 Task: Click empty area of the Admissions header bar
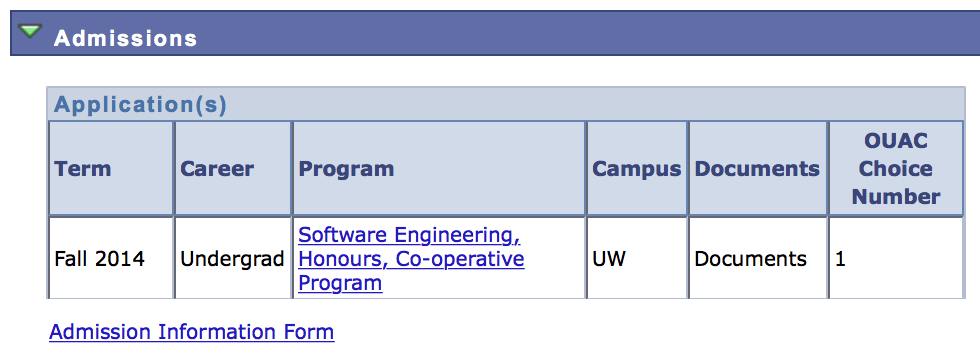(x=588, y=34)
